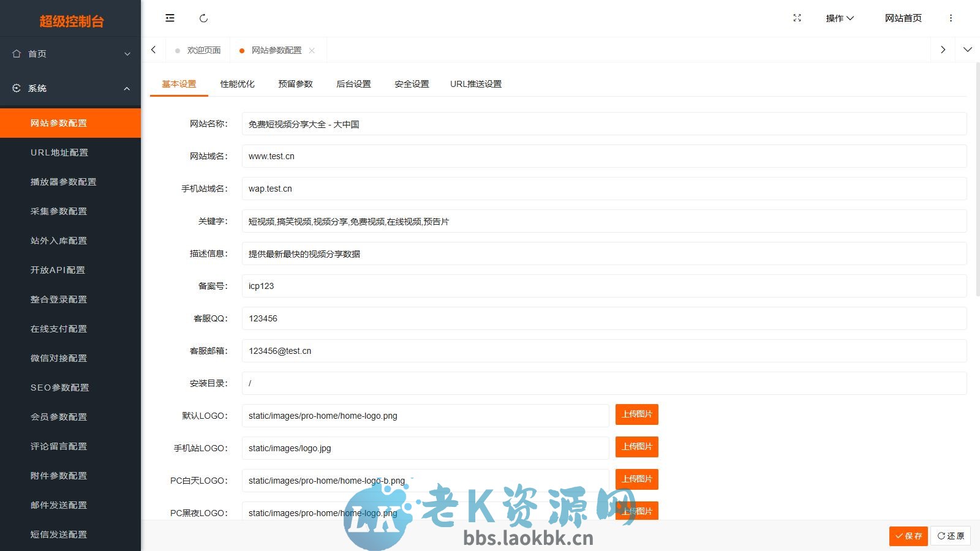Open the three-dot overflow menu
Viewport: 980px width, 551px height.
click(x=951, y=18)
